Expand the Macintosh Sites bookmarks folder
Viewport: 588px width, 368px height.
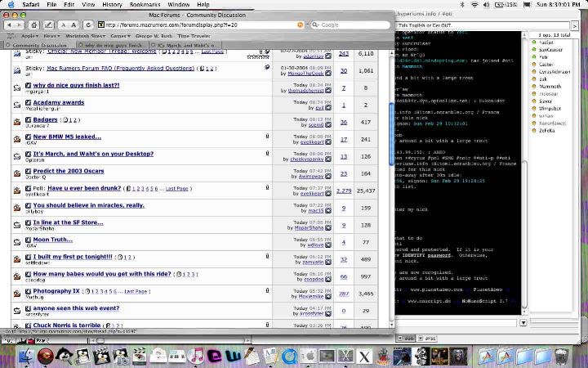(86, 36)
